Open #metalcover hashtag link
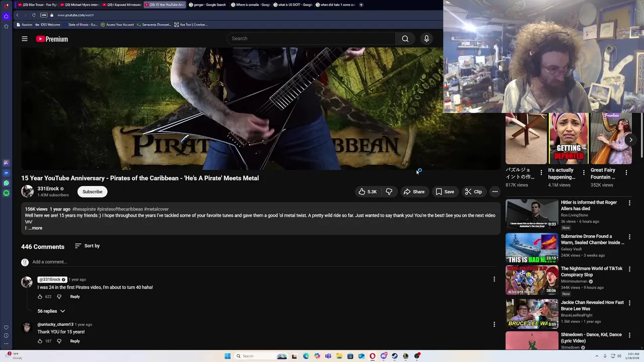644x362 pixels. point(156,209)
